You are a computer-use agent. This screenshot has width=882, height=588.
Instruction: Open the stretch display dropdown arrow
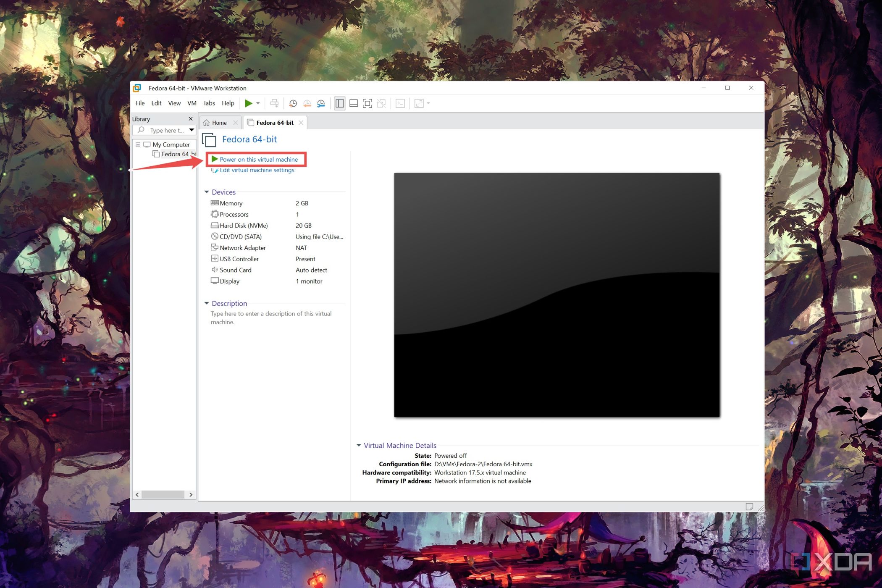click(428, 103)
